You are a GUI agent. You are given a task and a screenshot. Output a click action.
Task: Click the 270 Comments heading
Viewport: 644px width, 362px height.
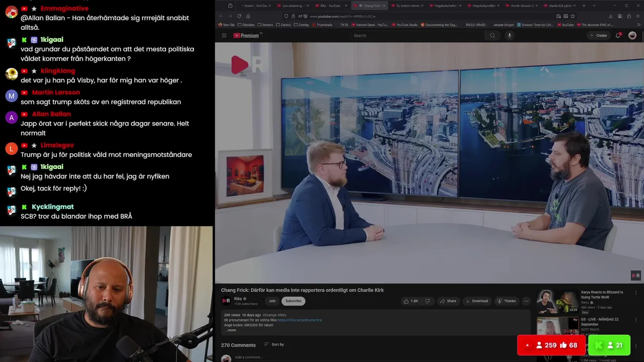click(x=238, y=345)
